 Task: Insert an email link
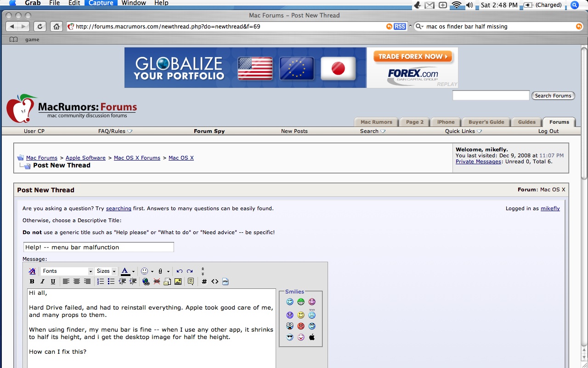point(168,282)
